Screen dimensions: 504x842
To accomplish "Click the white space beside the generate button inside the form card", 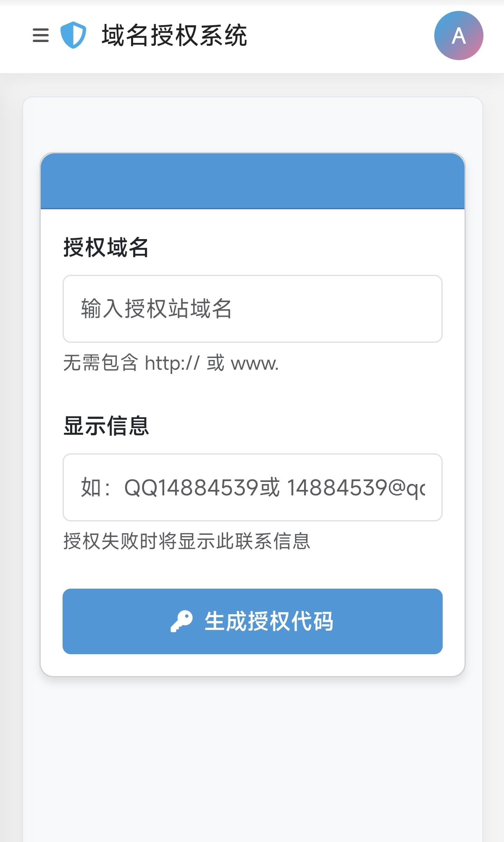I will tap(52, 621).
